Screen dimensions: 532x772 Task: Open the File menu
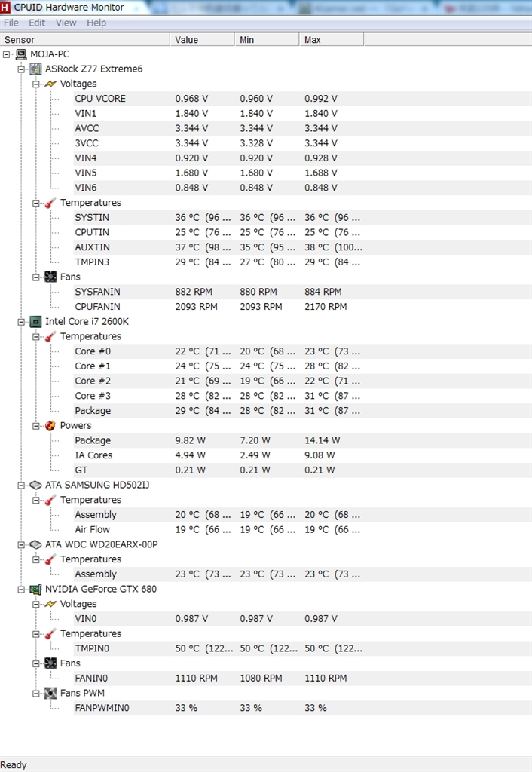pyautogui.click(x=11, y=23)
